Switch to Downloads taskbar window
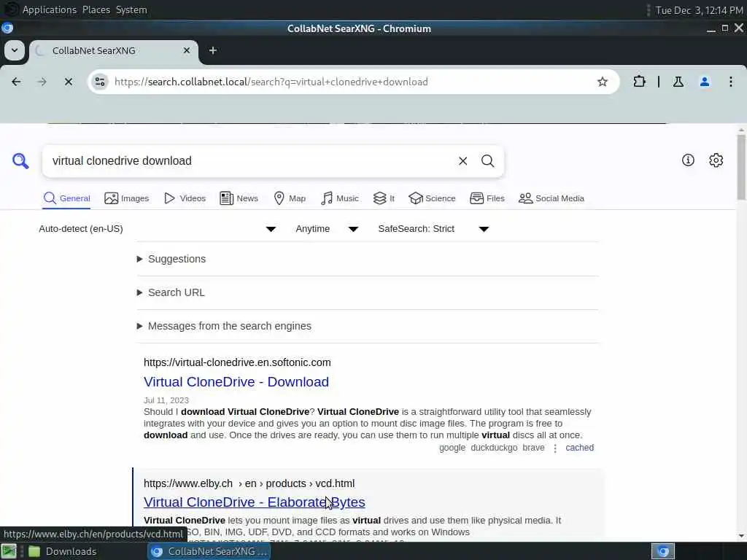This screenshot has width=747, height=560. point(63,551)
